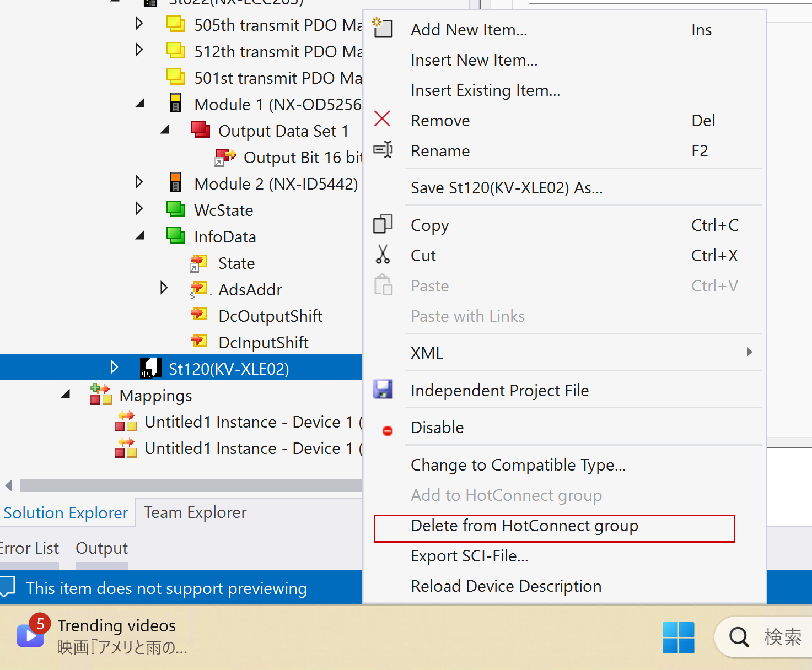The height and width of the screenshot is (670, 812).
Task: Choose Delete from HotConnect group
Action: pyautogui.click(x=524, y=526)
